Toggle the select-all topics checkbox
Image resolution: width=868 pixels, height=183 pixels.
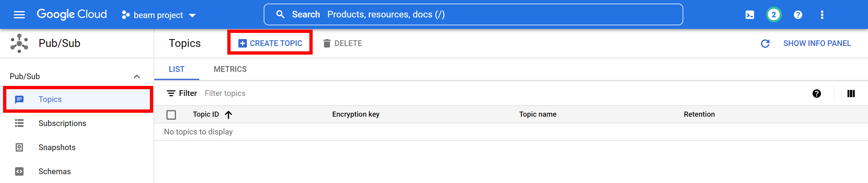(x=171, y=115)
